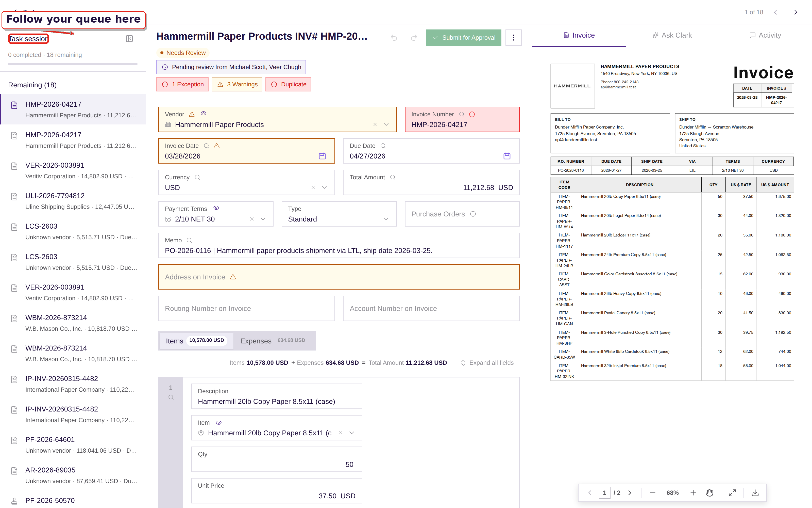Open the Type dropdown showing Standard
This screenshot has width=812, height=508.
point(339,214)
